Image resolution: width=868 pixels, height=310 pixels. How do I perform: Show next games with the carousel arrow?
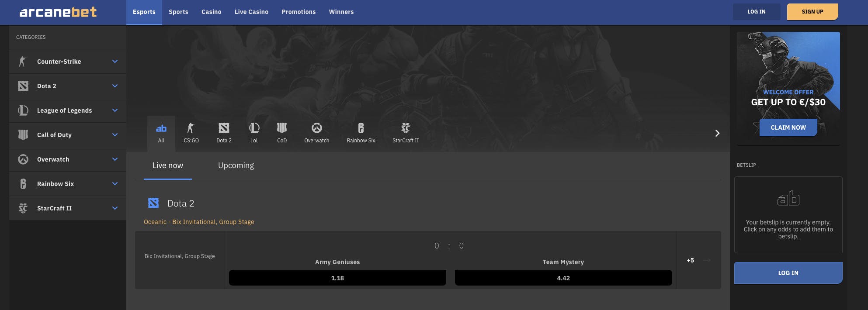click(717, 133)
